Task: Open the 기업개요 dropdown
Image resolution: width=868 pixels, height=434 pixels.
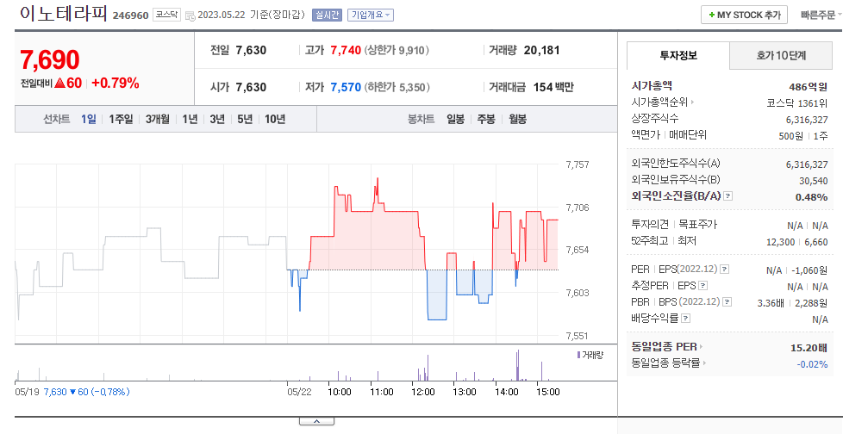Action: [371, 15]
